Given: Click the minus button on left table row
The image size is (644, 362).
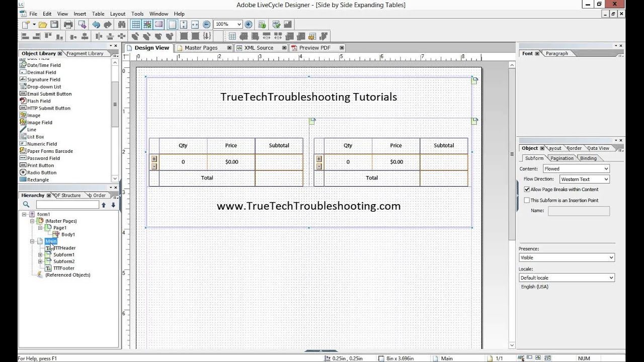Looking at the screenshot, I should coord(154,166).
